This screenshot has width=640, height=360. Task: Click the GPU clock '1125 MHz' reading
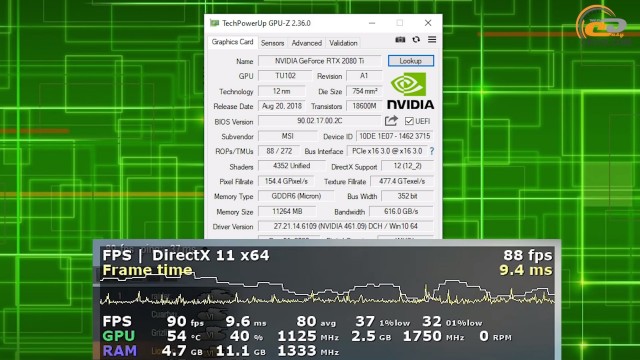click(308, 336)
